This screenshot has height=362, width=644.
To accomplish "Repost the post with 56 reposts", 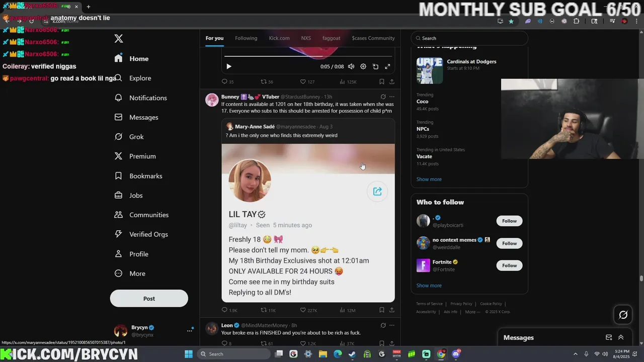I will click(x=267, y=81).
